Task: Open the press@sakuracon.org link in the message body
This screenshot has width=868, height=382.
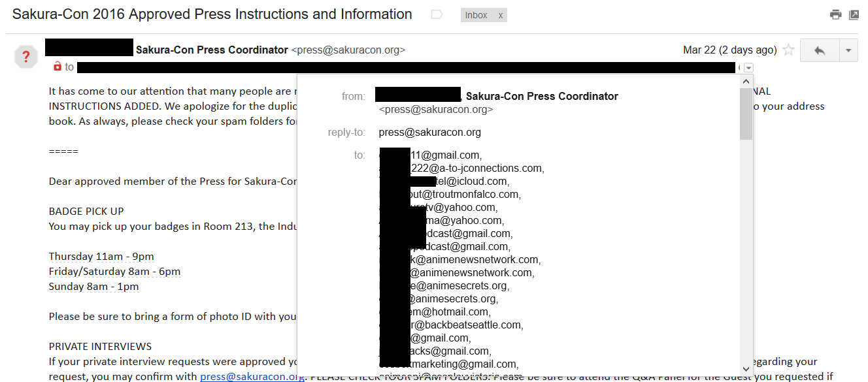Action: coord(252,376)
